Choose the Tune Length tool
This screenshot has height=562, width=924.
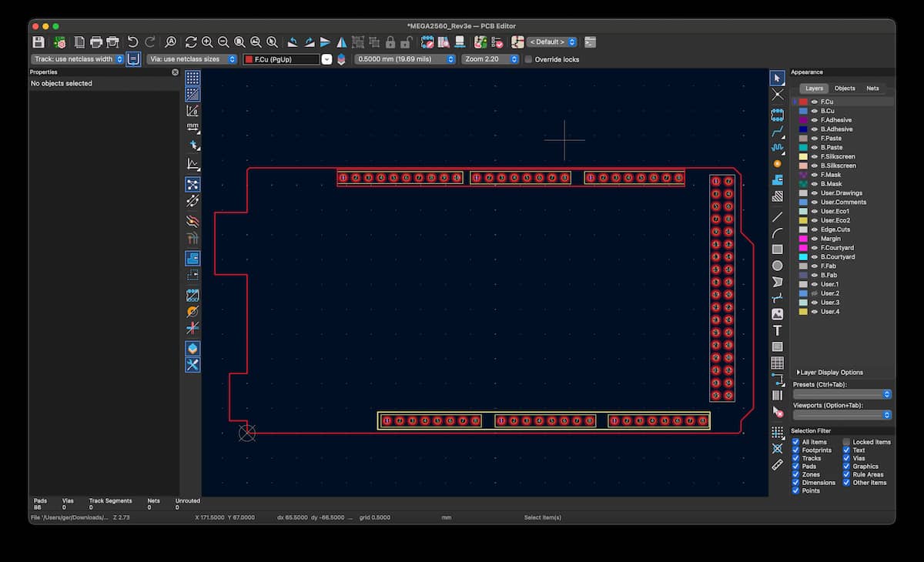pos(778,147)
